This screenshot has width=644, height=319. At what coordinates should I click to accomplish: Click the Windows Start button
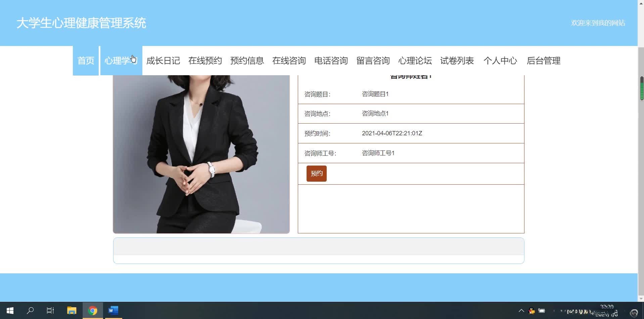(10, 310)
